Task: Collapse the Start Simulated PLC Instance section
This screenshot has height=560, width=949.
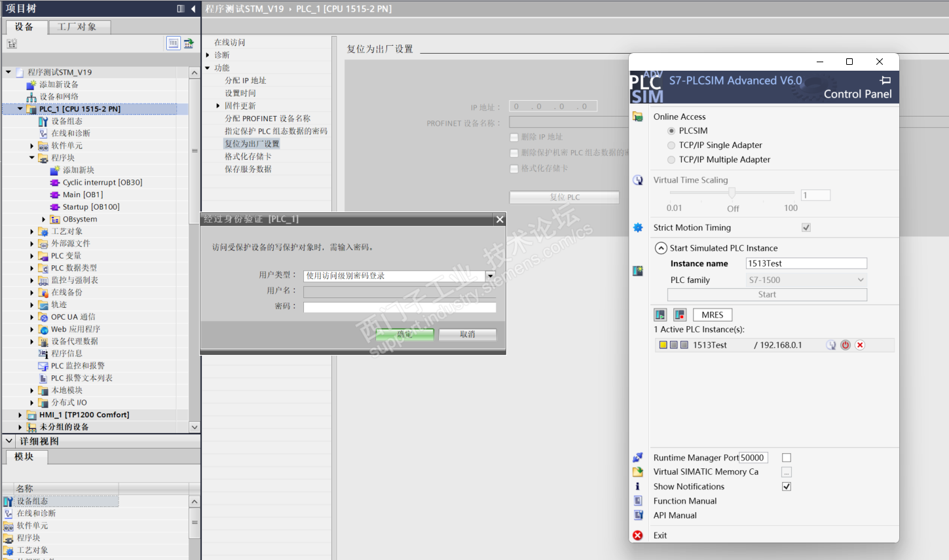Action: 661,248
